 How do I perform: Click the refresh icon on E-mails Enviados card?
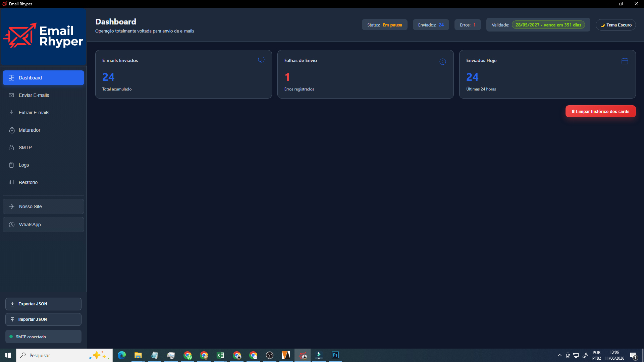[x=261, y=60]
